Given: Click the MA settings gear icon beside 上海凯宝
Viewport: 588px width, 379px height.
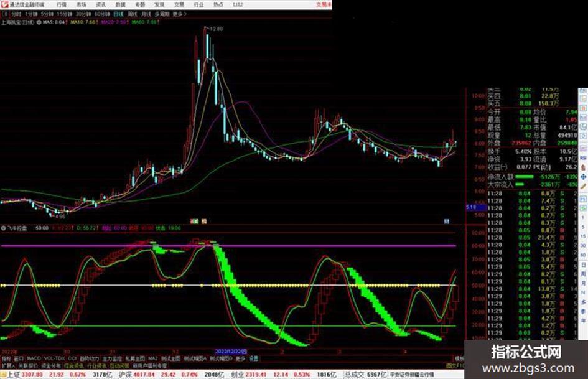Looking at the screenshot, I should click(39, 22).
